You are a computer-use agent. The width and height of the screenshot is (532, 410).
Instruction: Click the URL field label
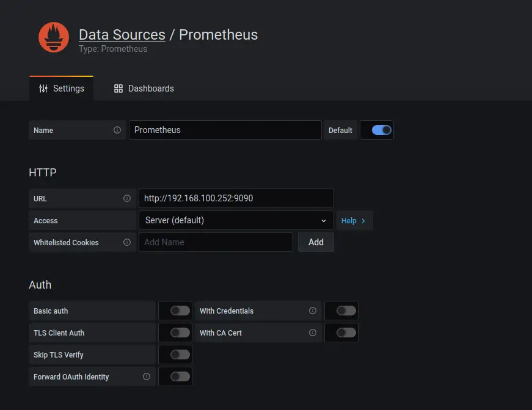[x=40, y=198]
